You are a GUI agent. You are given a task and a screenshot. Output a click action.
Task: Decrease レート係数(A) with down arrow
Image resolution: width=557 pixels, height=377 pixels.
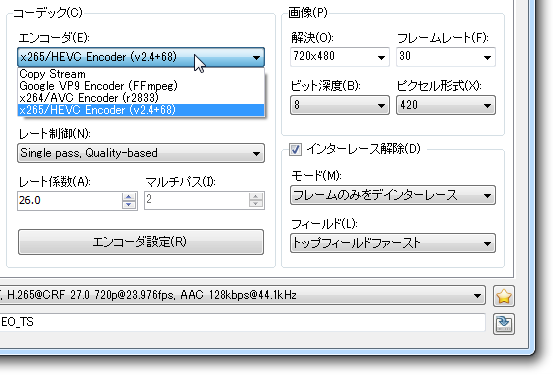[129, 205]
